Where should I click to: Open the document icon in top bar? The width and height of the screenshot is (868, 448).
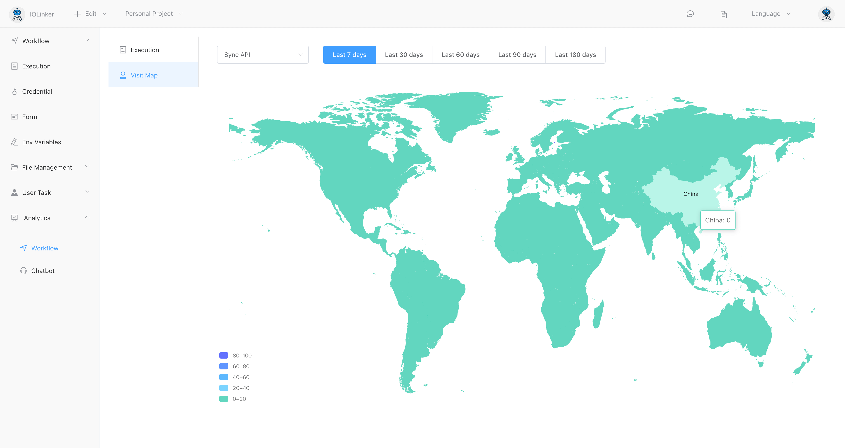(723, 14)
